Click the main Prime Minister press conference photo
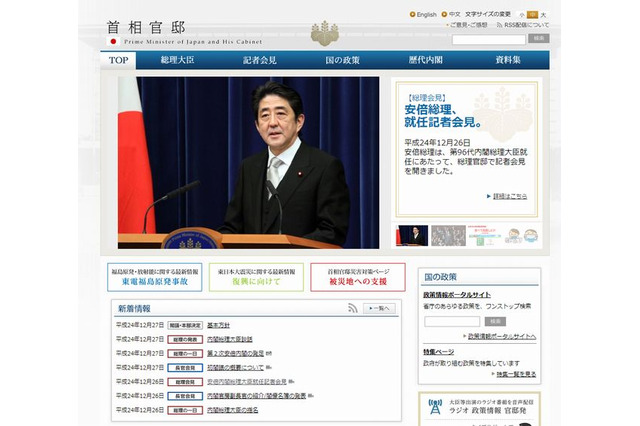The width and height of the screenshot is (640, 426). coord(249,162)
